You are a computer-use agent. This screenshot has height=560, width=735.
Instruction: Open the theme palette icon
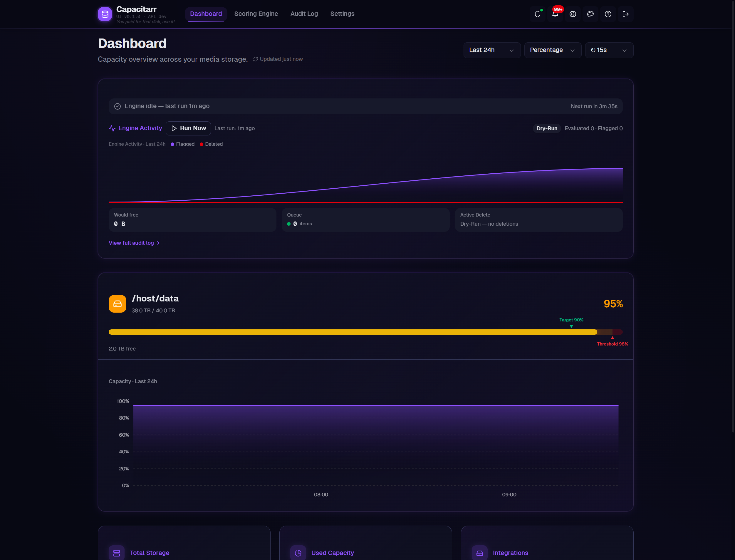591,14
